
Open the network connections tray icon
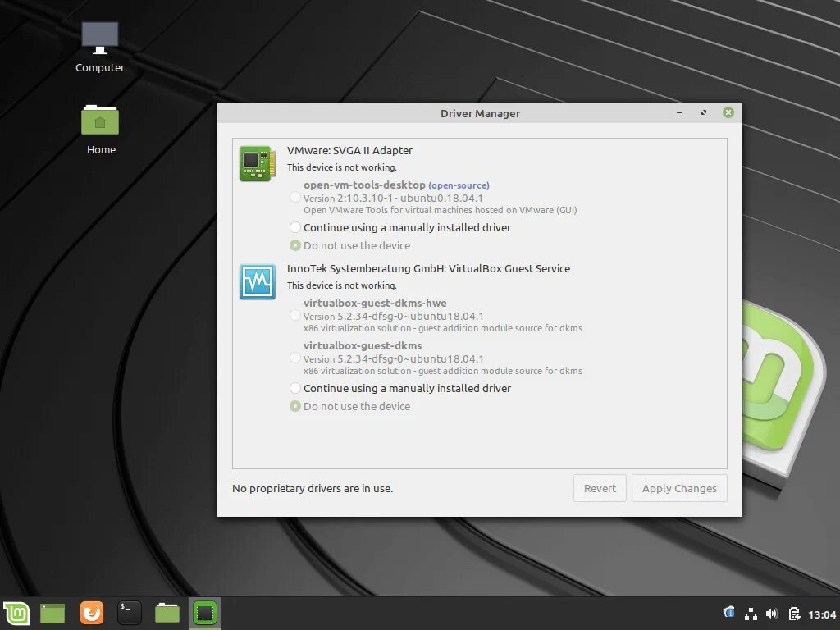(751, 614)
